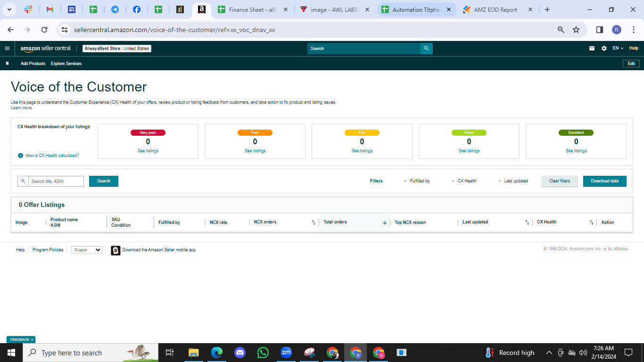Open Zoom from the taskbar

tap(286, 353)
